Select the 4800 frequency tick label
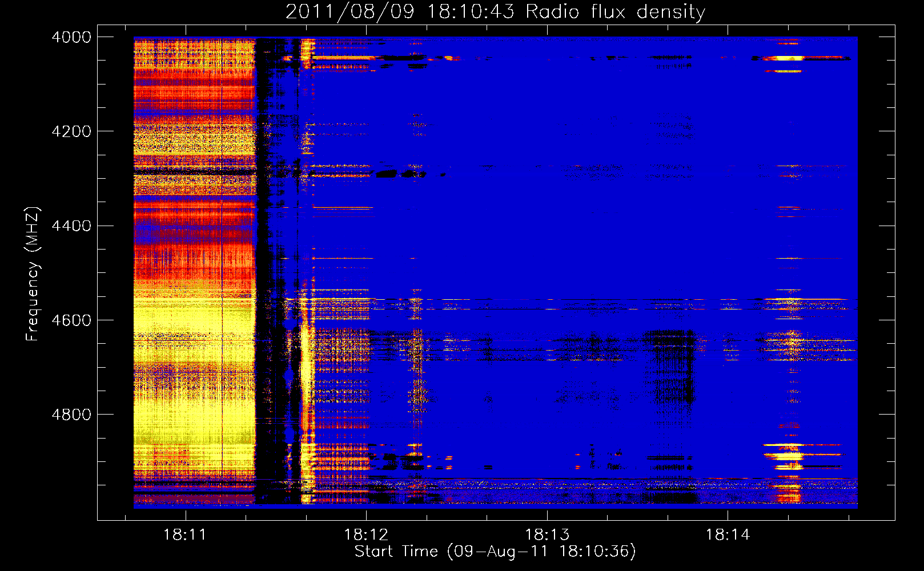 71,415
